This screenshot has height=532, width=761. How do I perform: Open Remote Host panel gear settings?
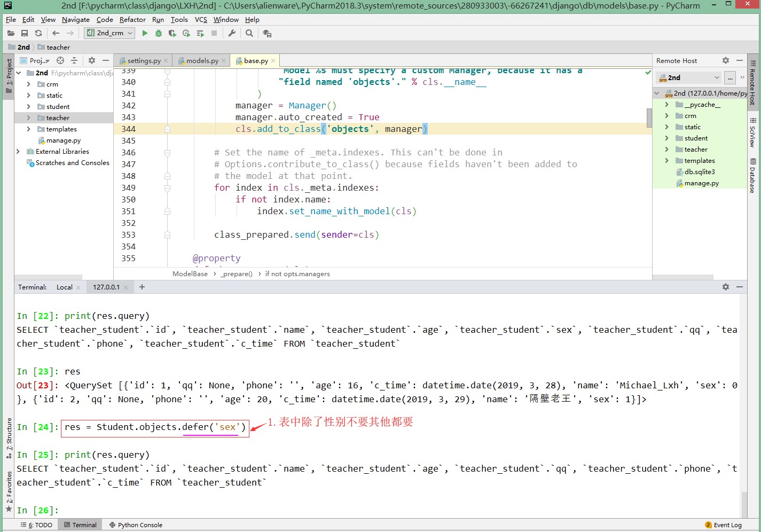pos(726,60)
